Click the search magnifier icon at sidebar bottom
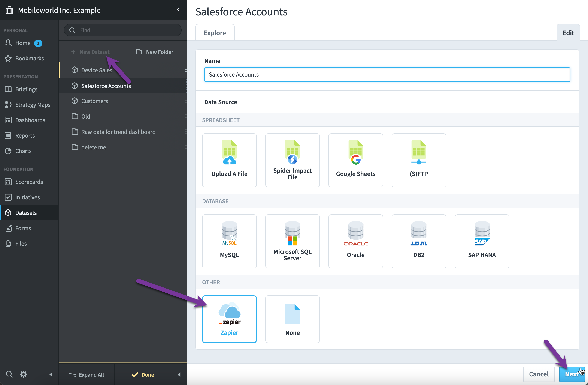The image size is (588, 385). point(9,374)
